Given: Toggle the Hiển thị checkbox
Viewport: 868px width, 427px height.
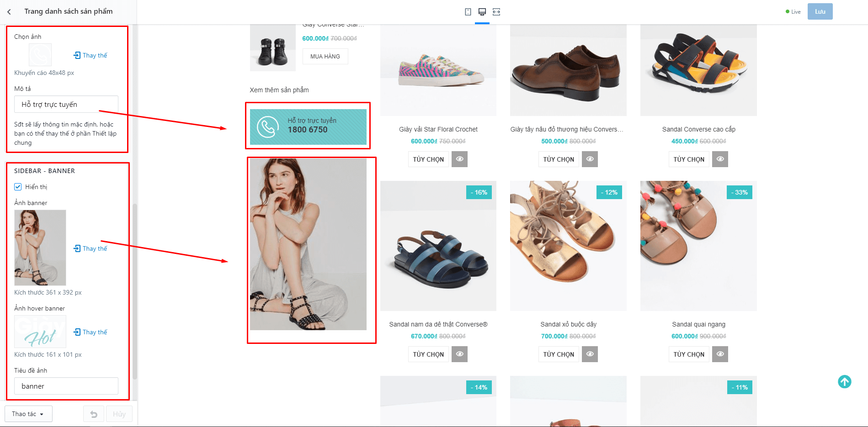Looking at the screenshot, I should coord(18,187).
